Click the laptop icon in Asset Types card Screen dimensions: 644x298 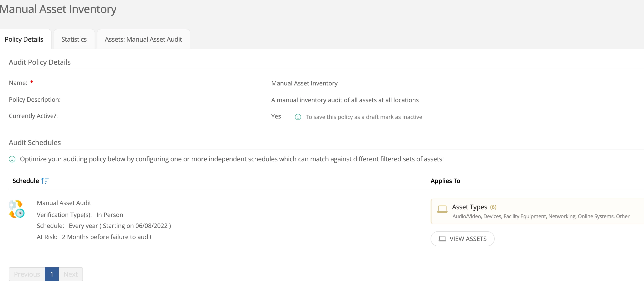click(x=442, y=209)
